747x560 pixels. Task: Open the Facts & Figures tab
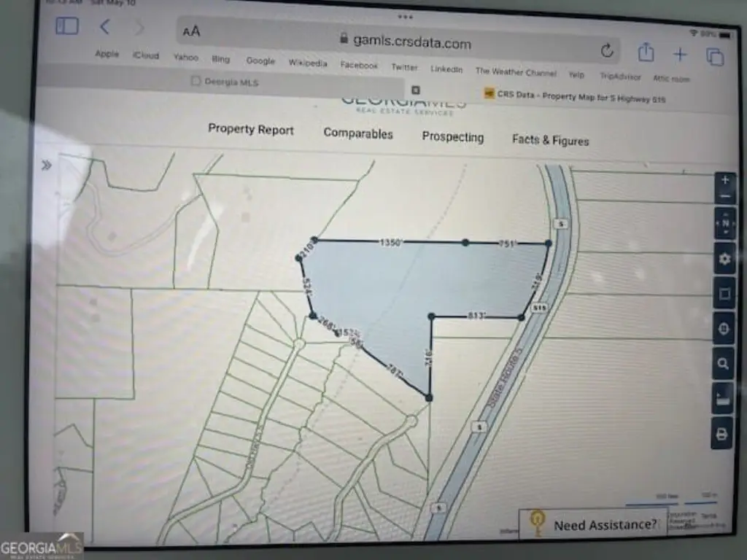point(550,140)
